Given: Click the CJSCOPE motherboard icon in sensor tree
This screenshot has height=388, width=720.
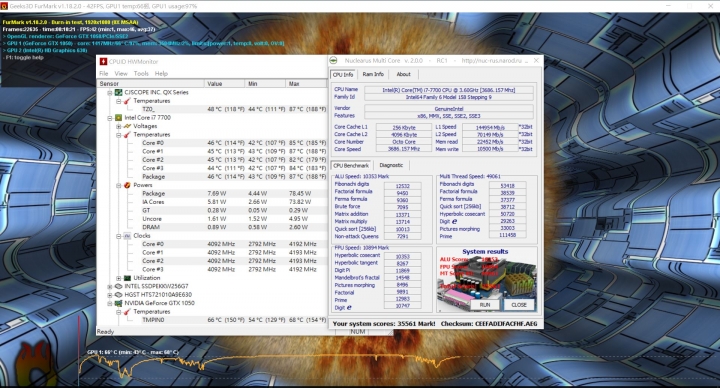Looking at the screenshot, I should coord(118,92).
